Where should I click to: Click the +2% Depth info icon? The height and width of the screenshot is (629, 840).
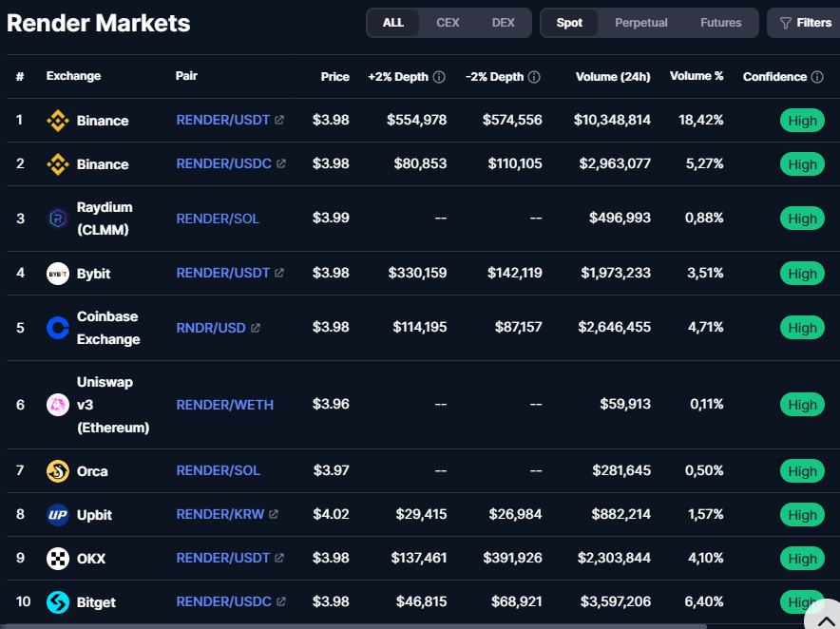[439, 77]
